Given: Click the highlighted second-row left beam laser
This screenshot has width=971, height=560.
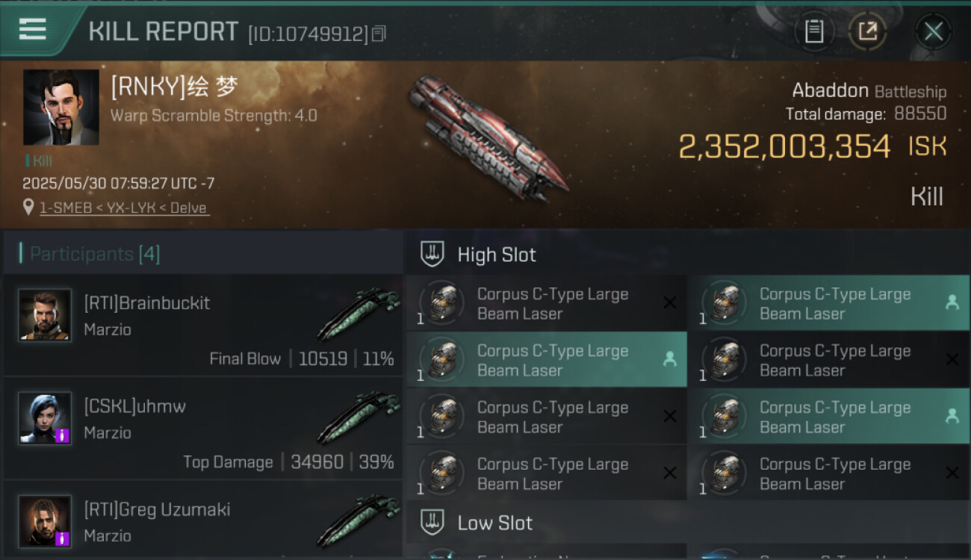Looking at the screenshot, I should (546, 360).
